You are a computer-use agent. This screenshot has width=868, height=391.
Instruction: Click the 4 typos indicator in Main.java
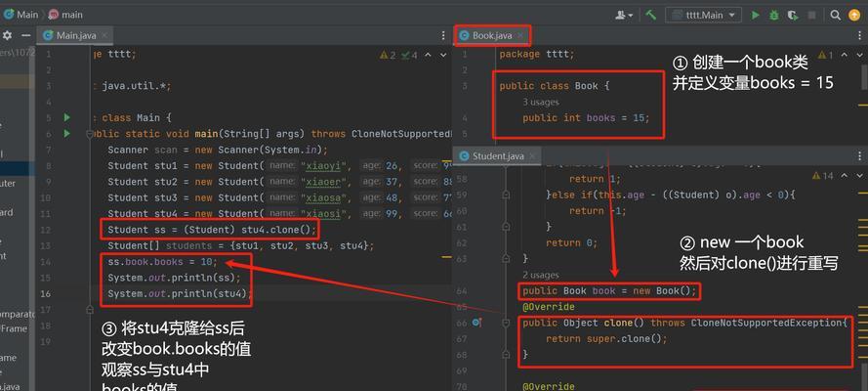tap(410, 55)
